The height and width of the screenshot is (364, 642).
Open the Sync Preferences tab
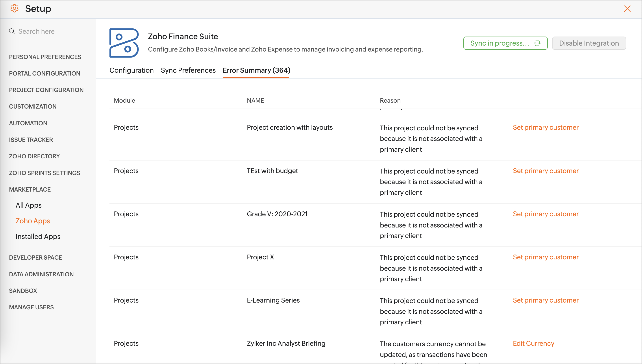188,70
